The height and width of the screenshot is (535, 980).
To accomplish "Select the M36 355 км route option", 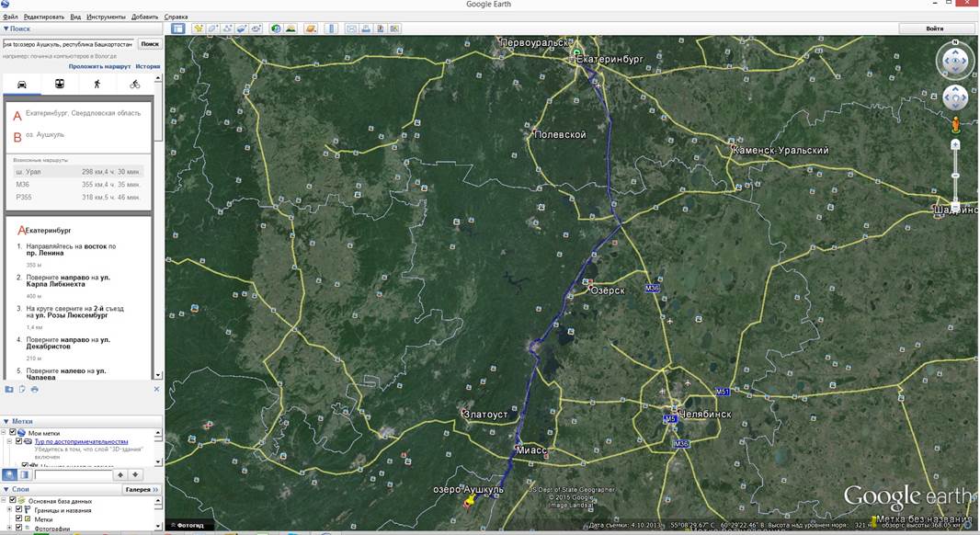I will pyautogui.click(x=78, y=185).
